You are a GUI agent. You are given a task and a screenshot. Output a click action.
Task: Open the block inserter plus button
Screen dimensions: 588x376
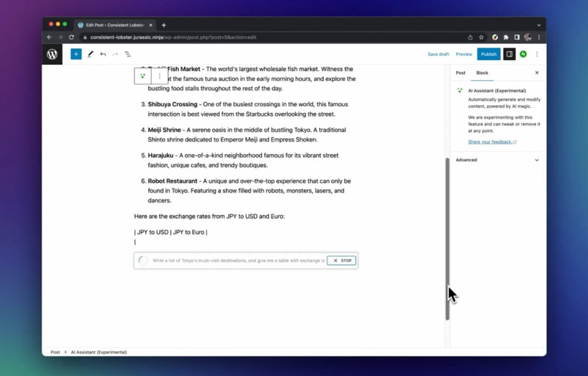pos(76,54)
